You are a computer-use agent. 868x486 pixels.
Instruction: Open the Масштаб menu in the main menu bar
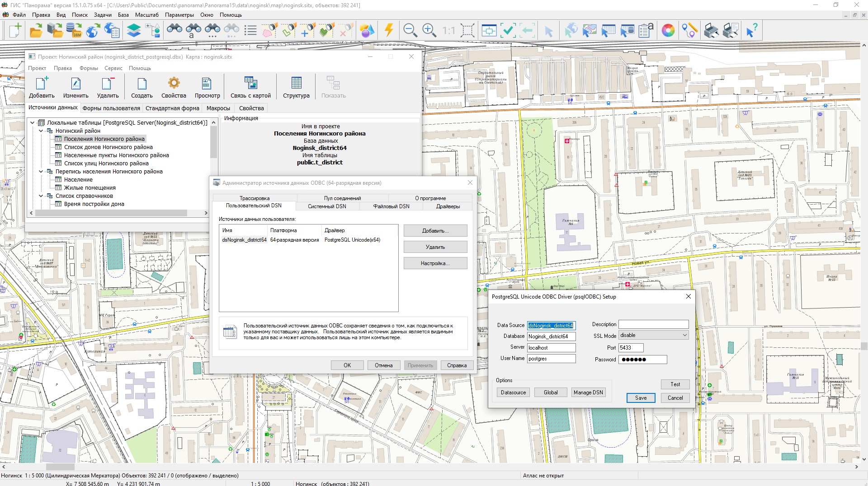[146, 14]
